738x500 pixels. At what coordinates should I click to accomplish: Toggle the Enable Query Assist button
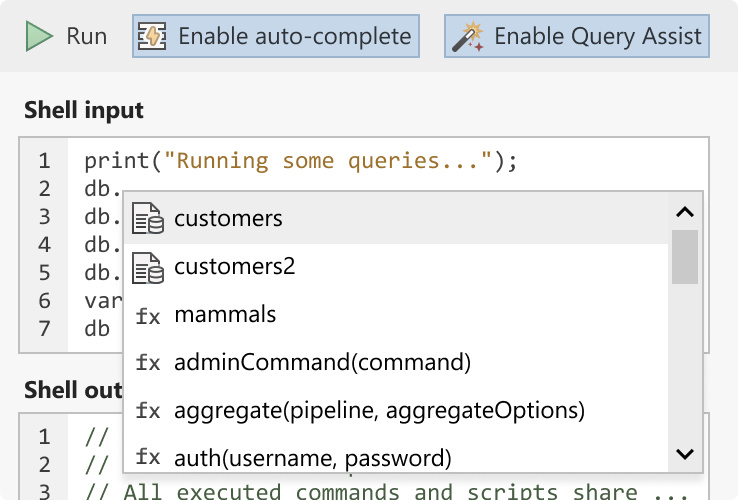(577, 36)
